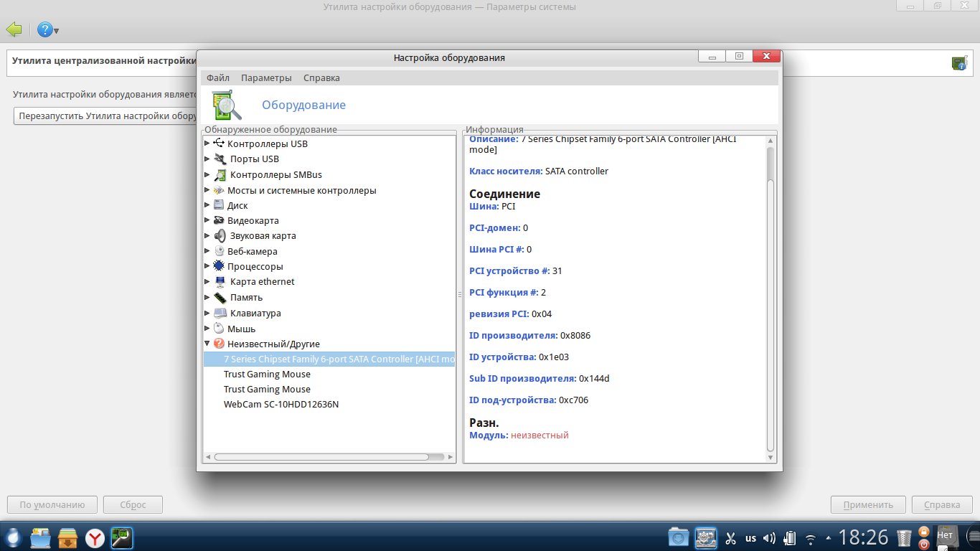Screen dimensions: 980x551
Task: Click the bridges and system controllers icon
Action: coord(219,190)
